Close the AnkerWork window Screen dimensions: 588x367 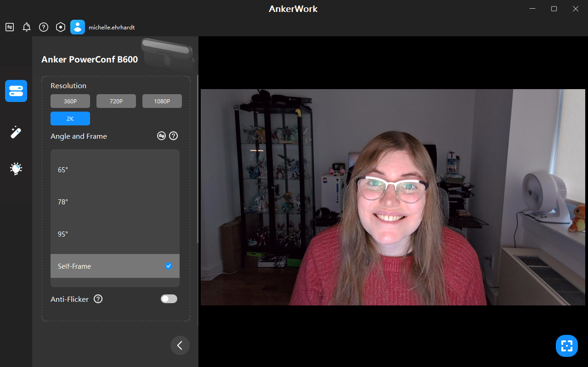point(576,9)
